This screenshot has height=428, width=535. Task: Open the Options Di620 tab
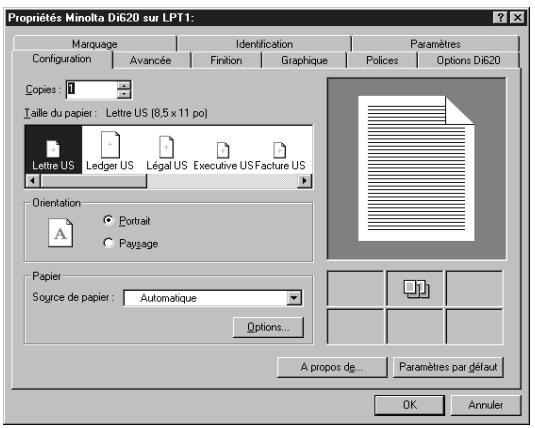click(x=468, y=60)
